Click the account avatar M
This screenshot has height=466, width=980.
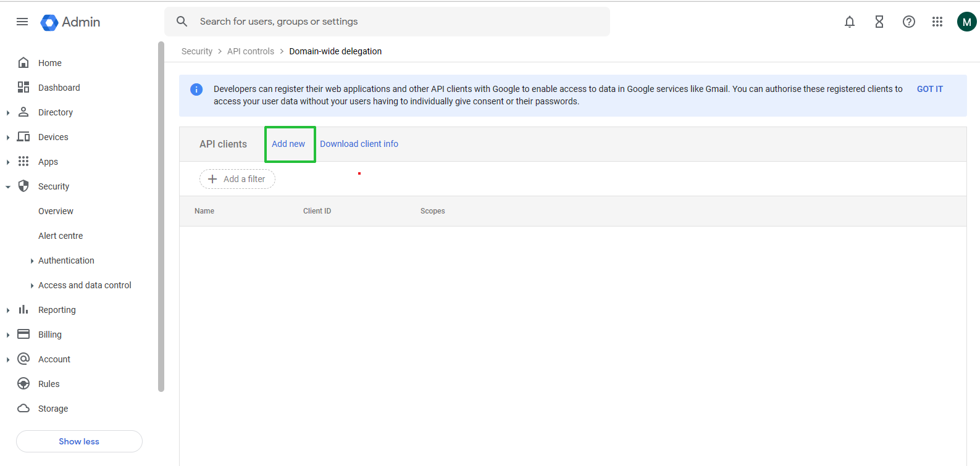pyautogui.click(x=967, y=22)
